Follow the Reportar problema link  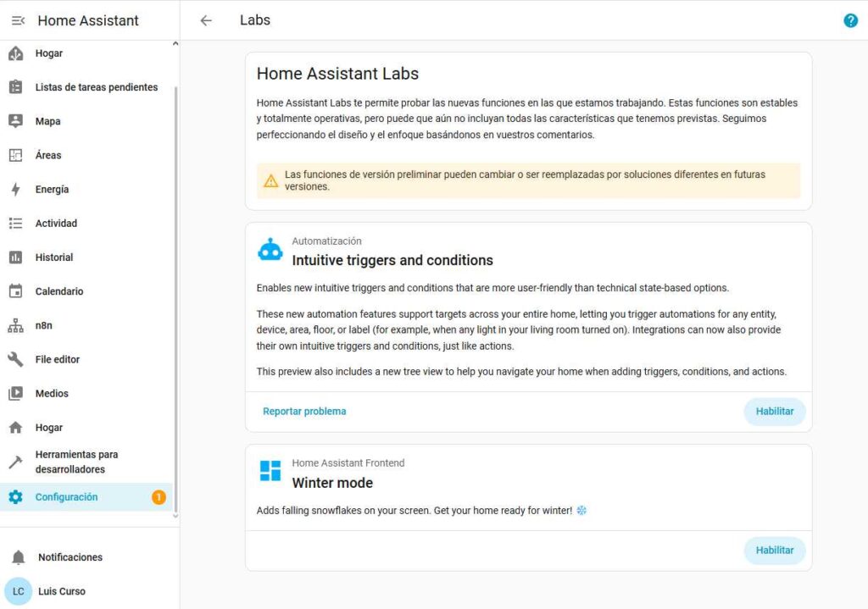[304, 412]
